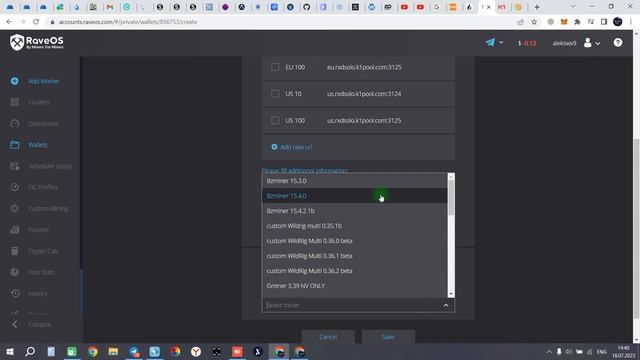Click the Cancel button
The height and width of the screenshot is (360, 640).
point(328,337)
